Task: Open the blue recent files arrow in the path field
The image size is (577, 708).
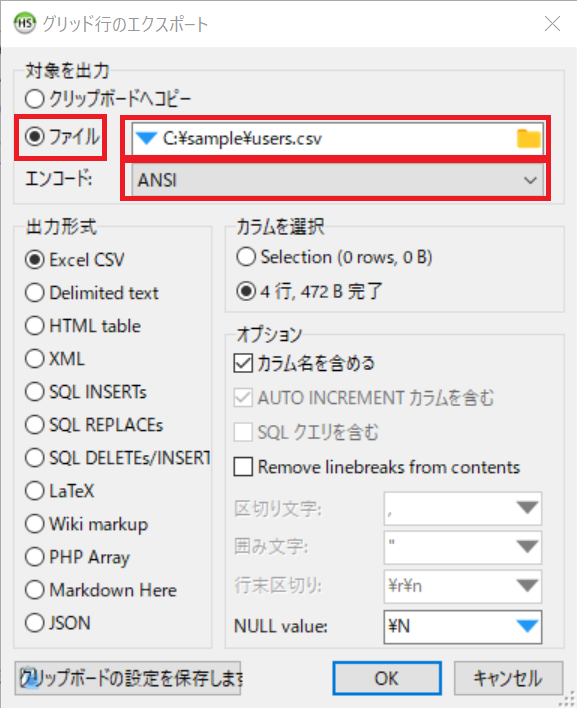Action: pyautogui.click(x=146, y=138)
